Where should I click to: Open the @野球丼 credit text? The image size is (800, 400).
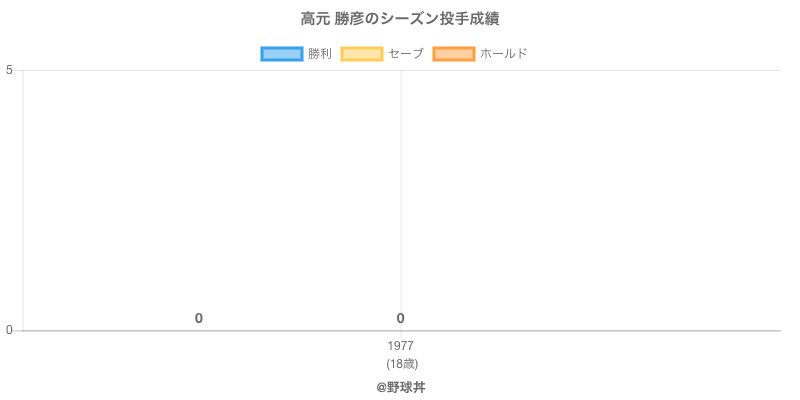click(x=400, y=387)
